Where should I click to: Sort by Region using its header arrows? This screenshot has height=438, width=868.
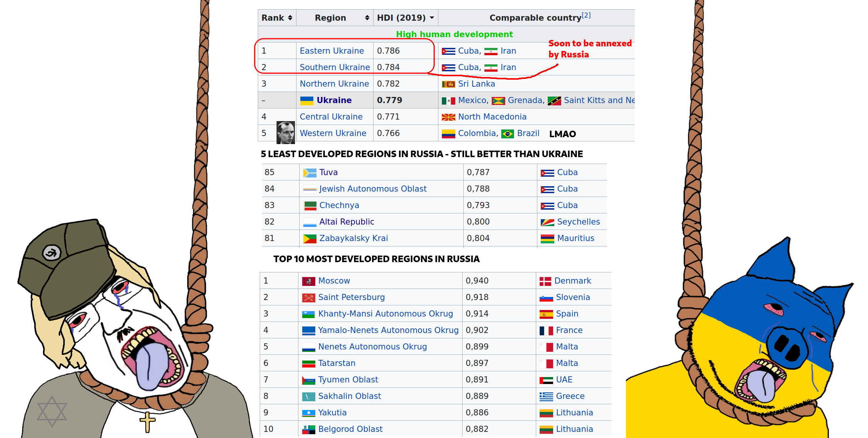pos(367,18)
